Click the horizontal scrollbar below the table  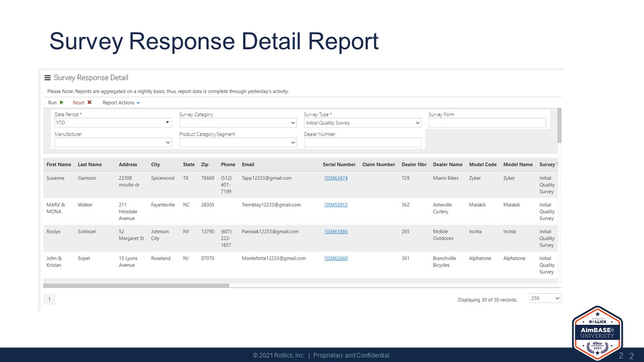(x=136, y=285)
